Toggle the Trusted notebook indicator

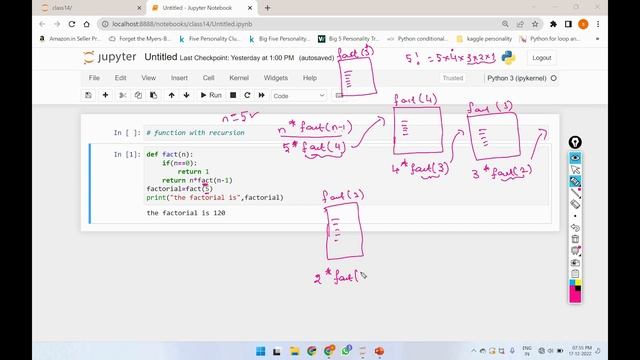pyautogui.click(x=453, y=78)
